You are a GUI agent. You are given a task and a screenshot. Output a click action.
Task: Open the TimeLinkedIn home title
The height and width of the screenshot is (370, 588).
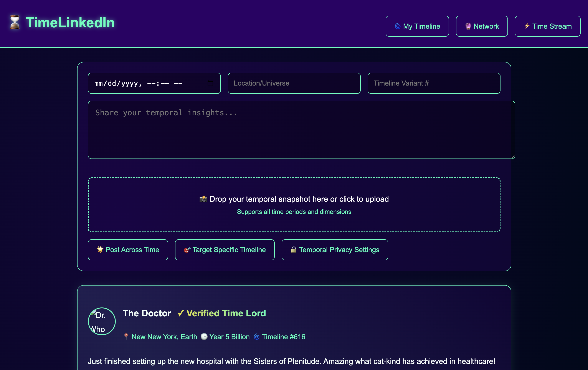(70, 22)
